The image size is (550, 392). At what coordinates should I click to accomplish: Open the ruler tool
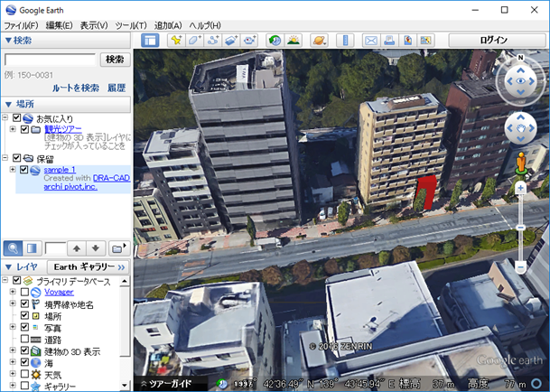tap(345, 41)
